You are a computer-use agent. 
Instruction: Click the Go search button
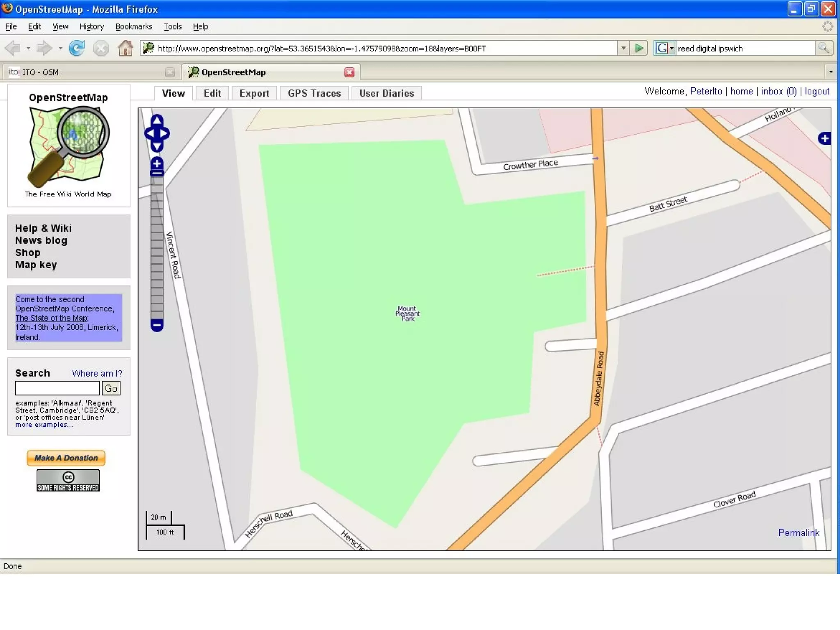pos(111,388)
